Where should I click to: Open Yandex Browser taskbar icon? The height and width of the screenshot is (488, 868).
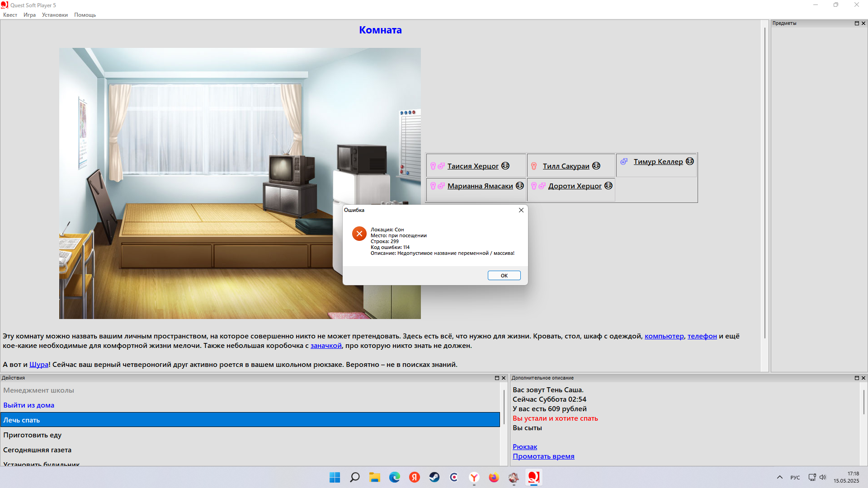click(474, 477)
